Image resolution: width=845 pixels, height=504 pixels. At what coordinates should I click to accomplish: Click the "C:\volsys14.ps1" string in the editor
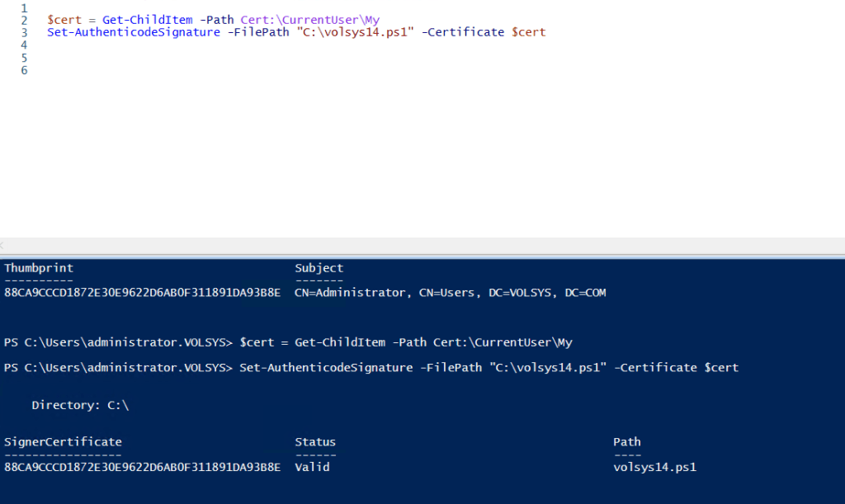355,33
